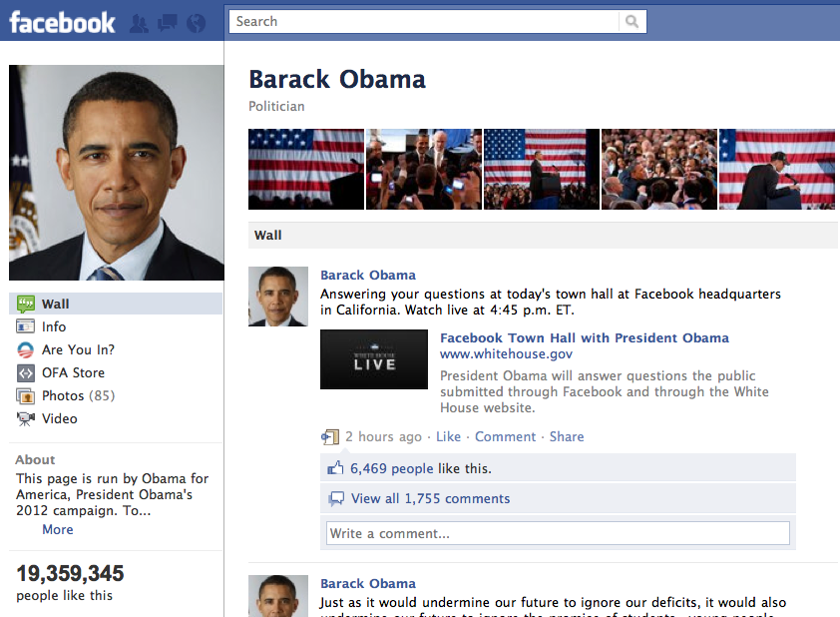Viewport: 840px width, 617px height.
Task: Click the comment bubble icon beside View all
Action: [336, 499]
